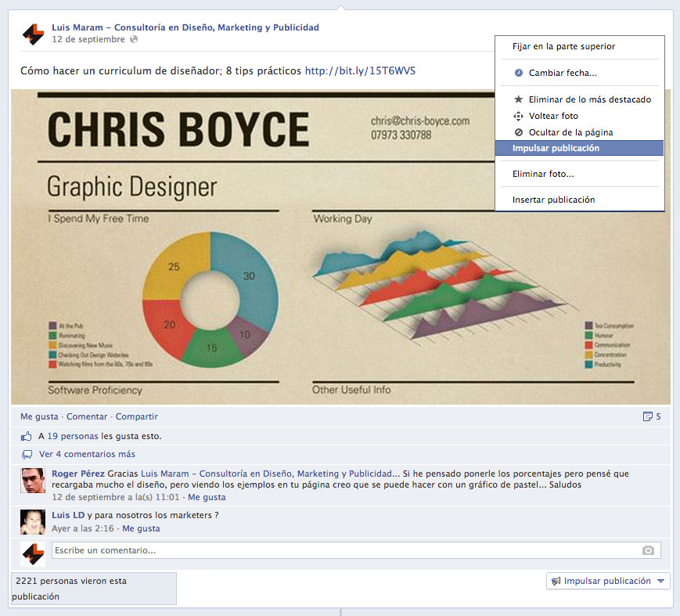Select Ocultar de la página option

[570, 132]
